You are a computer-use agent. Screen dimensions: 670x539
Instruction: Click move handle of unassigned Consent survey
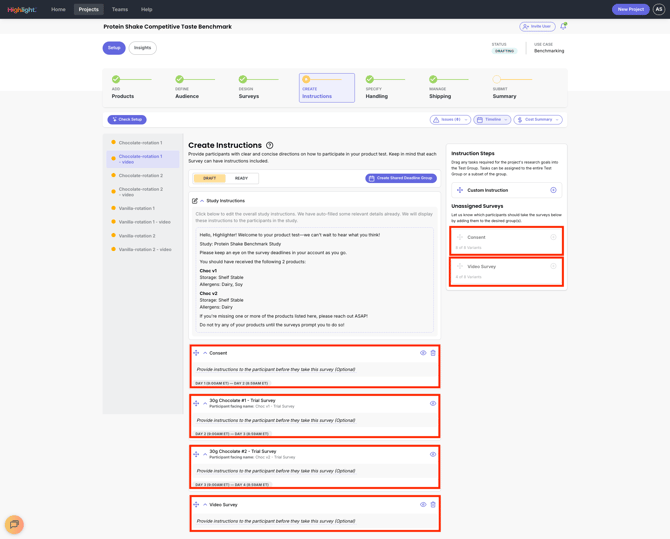pyautogui.click(x=460, y=237)
